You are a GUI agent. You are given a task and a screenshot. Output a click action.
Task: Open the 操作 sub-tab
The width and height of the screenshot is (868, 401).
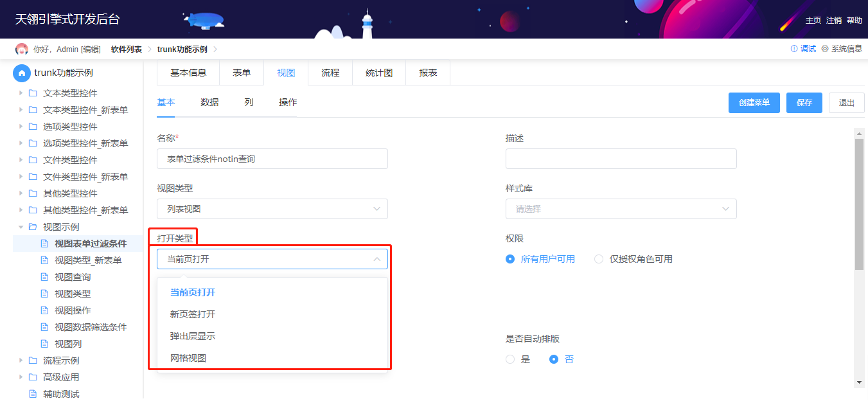pos(288,102)
